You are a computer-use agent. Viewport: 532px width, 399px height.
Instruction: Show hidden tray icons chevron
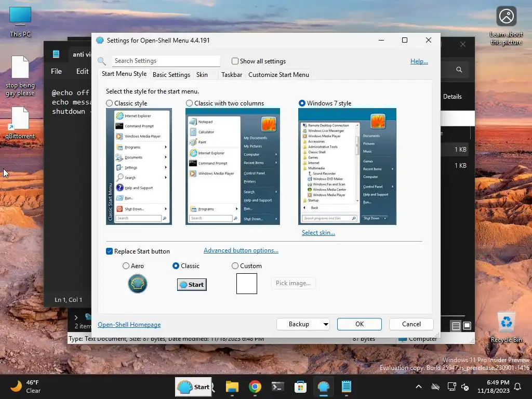point(419,387)
